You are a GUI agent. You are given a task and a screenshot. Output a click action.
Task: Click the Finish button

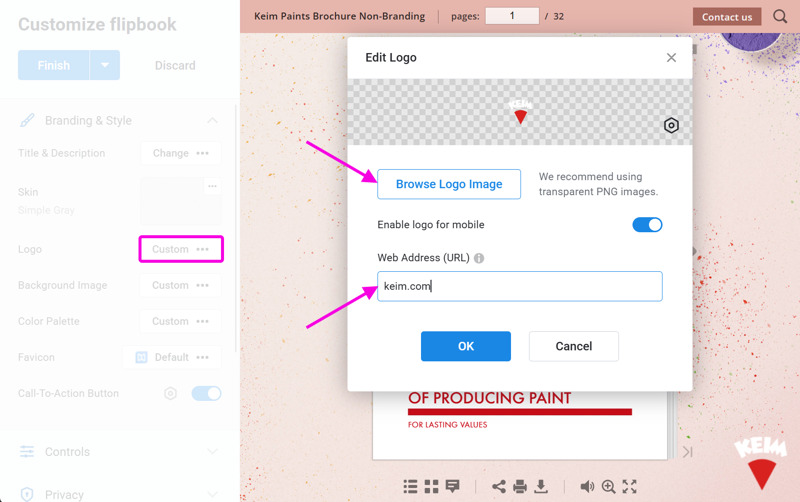(54, 65)
